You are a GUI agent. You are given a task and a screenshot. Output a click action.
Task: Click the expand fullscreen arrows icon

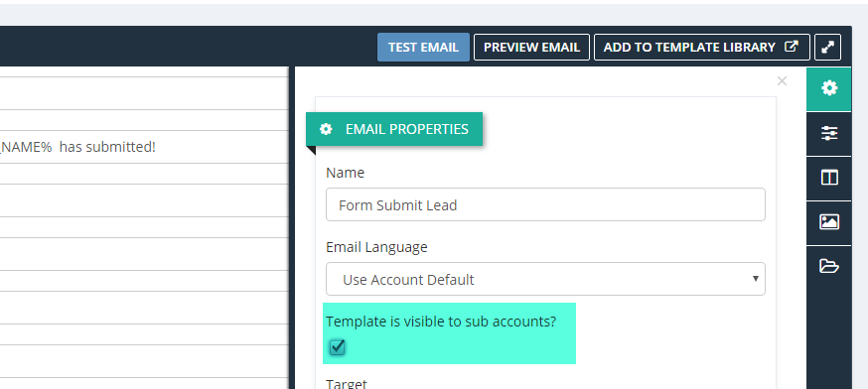coord(827,47)
